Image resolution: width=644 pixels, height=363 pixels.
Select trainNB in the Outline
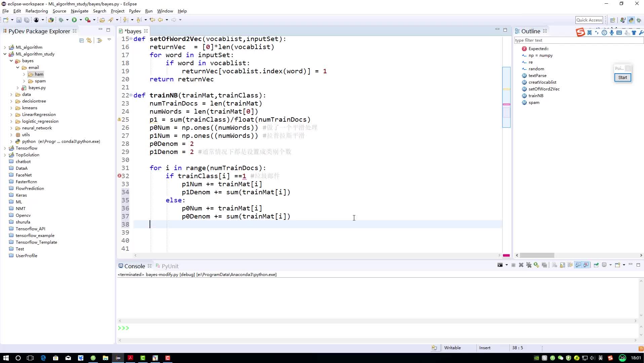[x=536, y=96]
